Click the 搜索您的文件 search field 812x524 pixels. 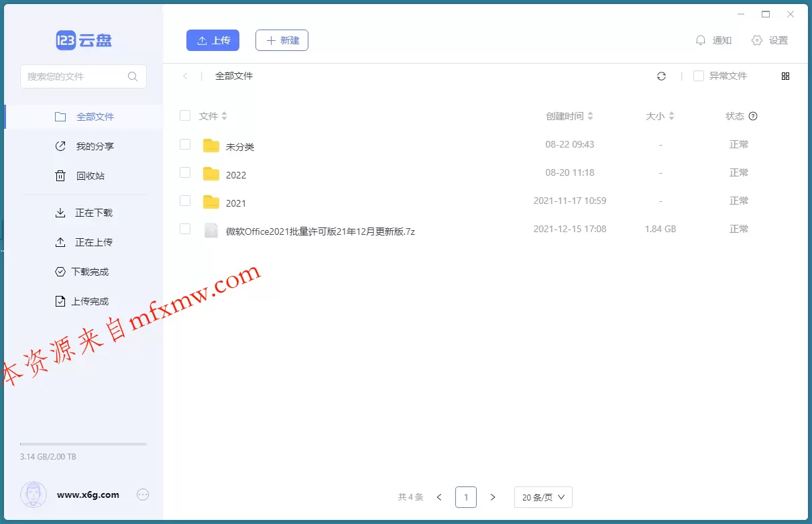point(83,76)
